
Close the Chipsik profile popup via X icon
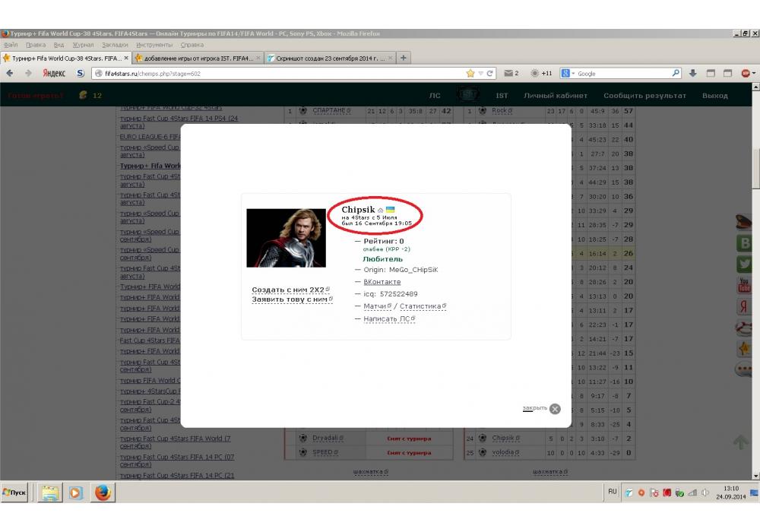[x=555, y=409]
